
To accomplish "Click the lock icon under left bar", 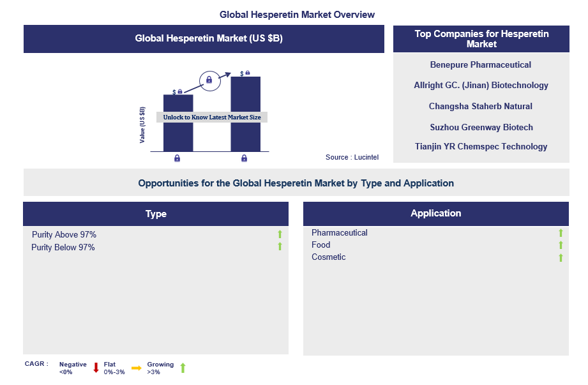I will [177, 158].
